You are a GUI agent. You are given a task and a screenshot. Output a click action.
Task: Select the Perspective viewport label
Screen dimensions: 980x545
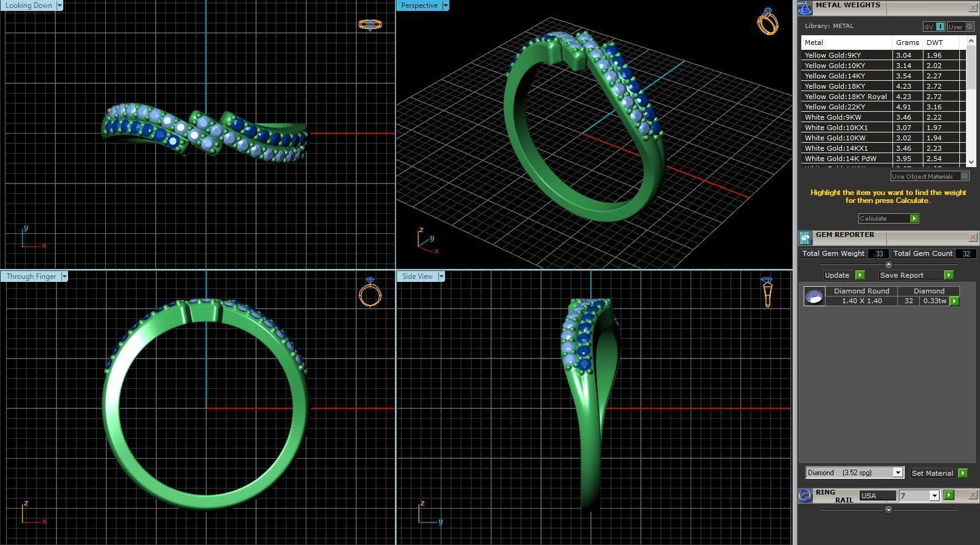pos(419,5)
